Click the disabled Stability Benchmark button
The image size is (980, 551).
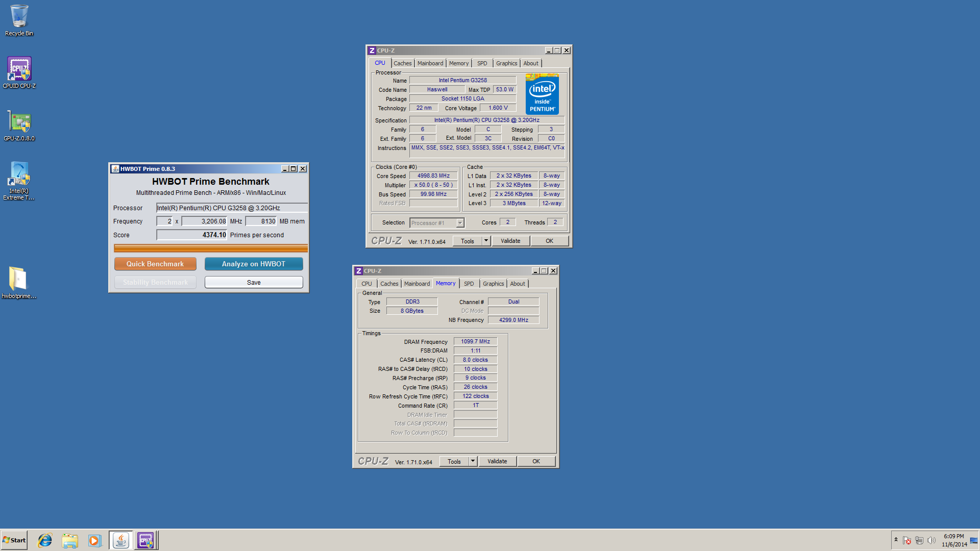[x=155, y=282]
